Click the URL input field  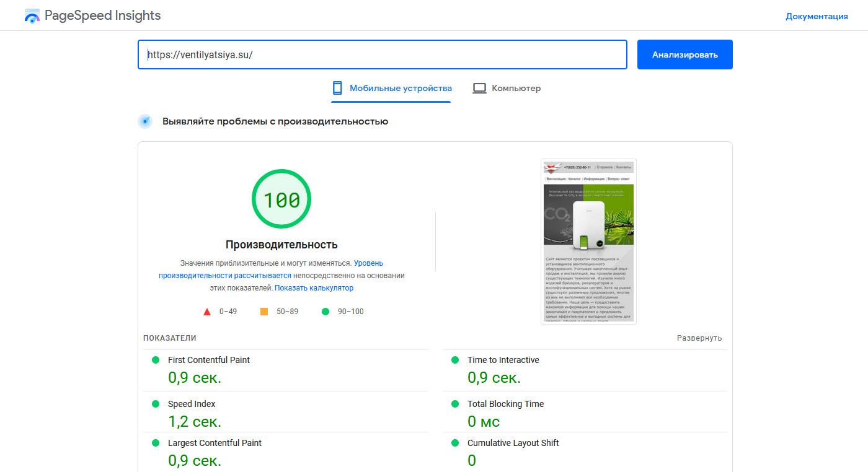(x=382, y=55)
